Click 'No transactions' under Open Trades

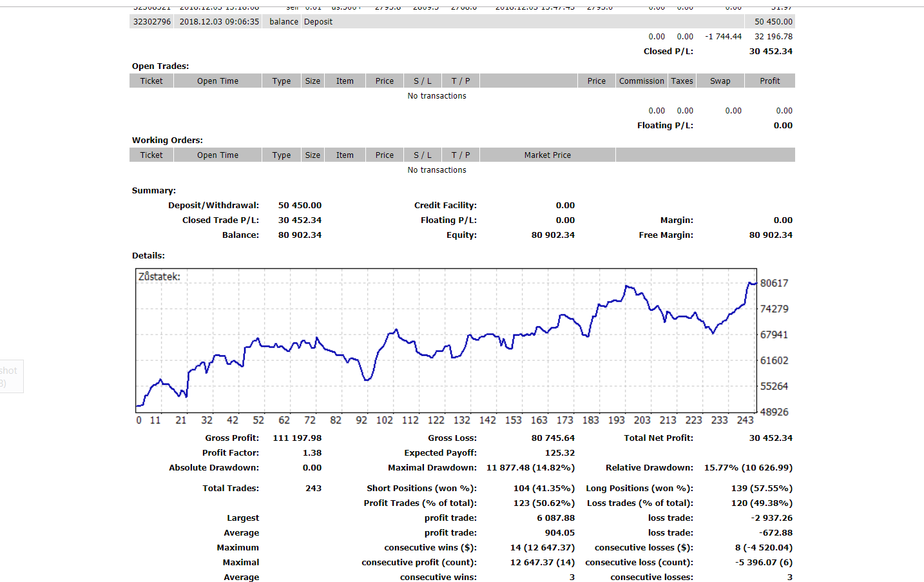pos(437,96)
